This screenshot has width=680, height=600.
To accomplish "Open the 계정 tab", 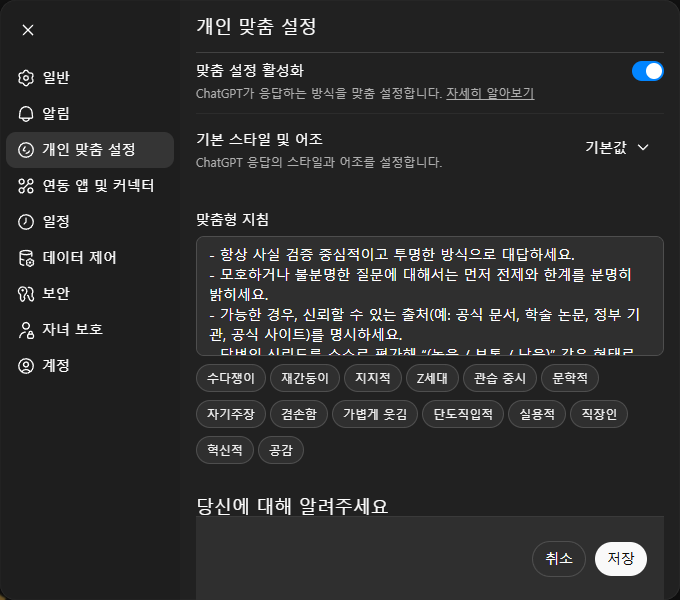I will coord(90,366).
